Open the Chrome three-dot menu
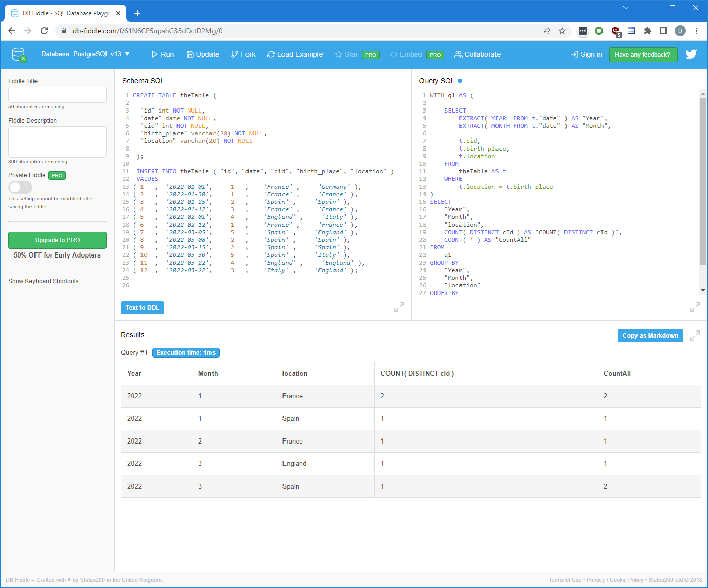 point(697,31)
